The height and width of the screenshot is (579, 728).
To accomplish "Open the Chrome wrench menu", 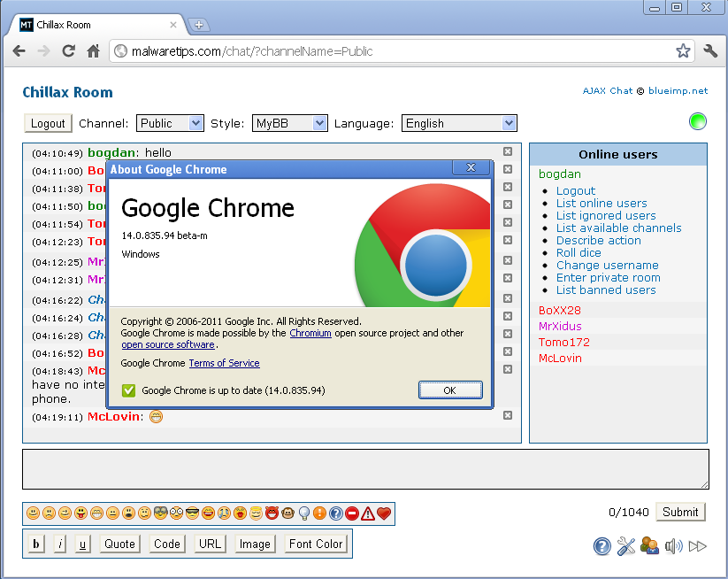I will 710,50.
